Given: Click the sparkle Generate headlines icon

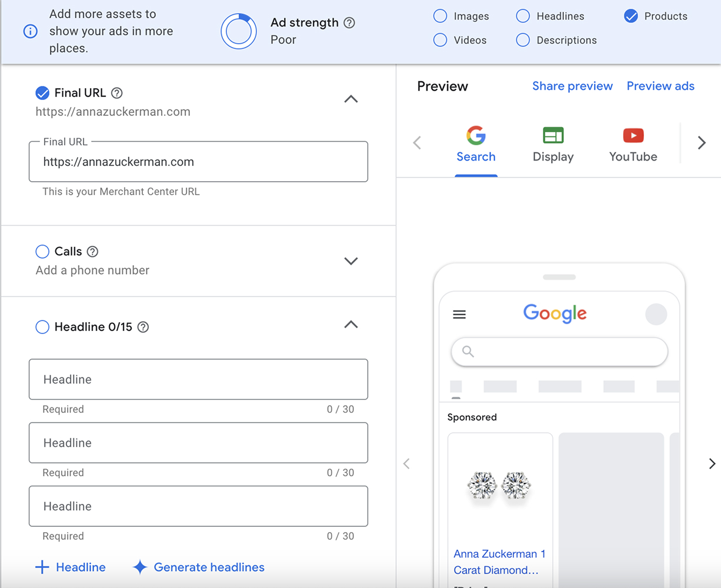Looking at the screenshot, I should click(140, 567).
